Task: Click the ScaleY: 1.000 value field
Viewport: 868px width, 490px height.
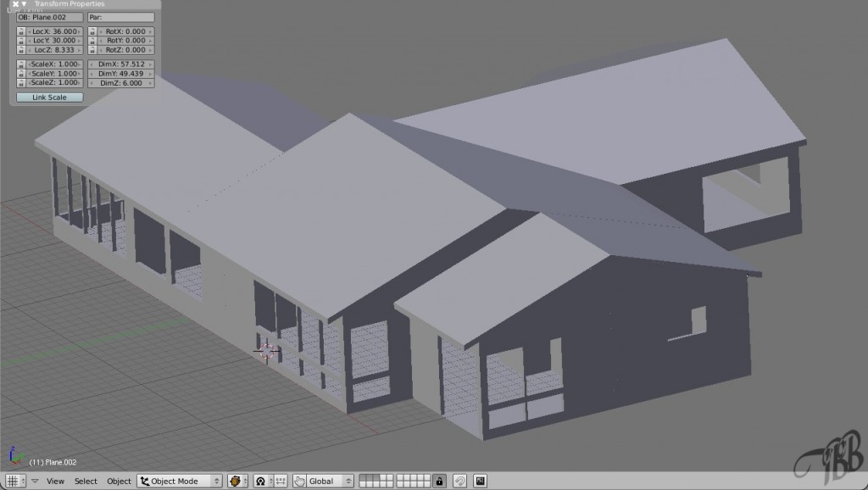Action: 55,73
